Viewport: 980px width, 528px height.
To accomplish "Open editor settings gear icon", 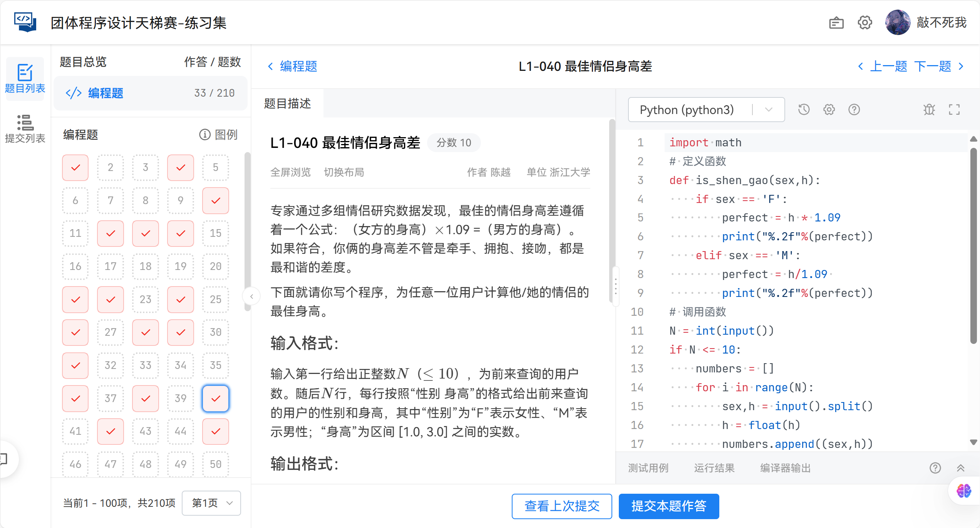I will click(829, 110).
